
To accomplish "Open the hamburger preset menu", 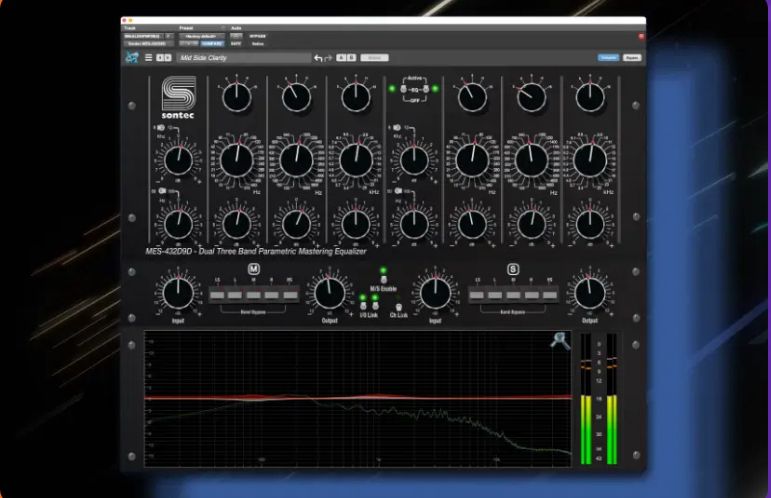I will (150, 58).
